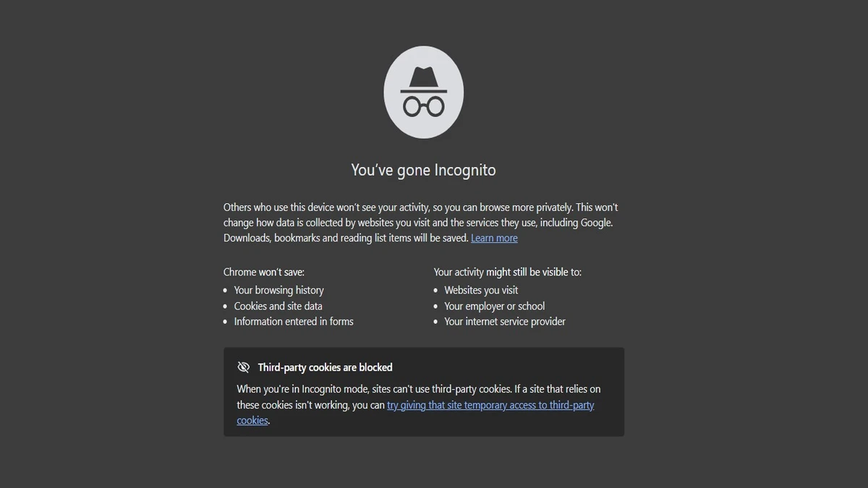Click the crossed-out eye icon
This screenshot has width=868, height=488.
tap(243, 367)
